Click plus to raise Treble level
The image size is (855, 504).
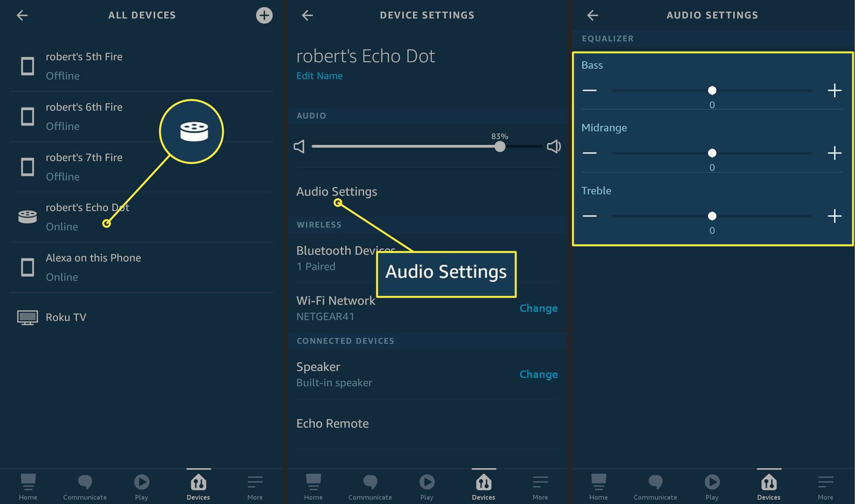pyautogui.click(x=834, y=215)
